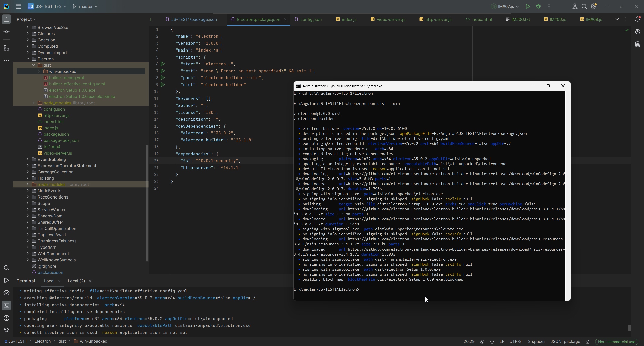This screenshot has height=346, width=644.
Task: Switch to the Local (2) terminal tab
Action: click(x=76, y=281)
